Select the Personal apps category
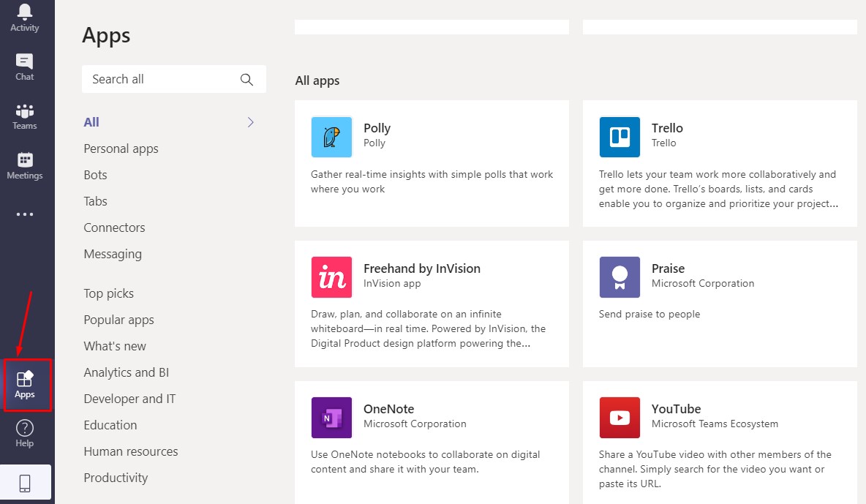Image resolution: width=866 pixels, height=504 pixels. (x=121, y=148)
